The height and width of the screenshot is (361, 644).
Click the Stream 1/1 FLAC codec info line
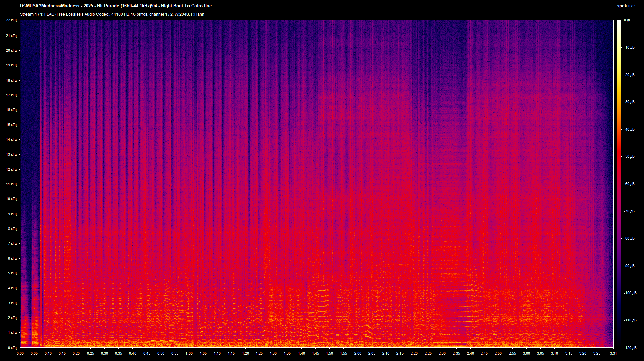point(112,14)
